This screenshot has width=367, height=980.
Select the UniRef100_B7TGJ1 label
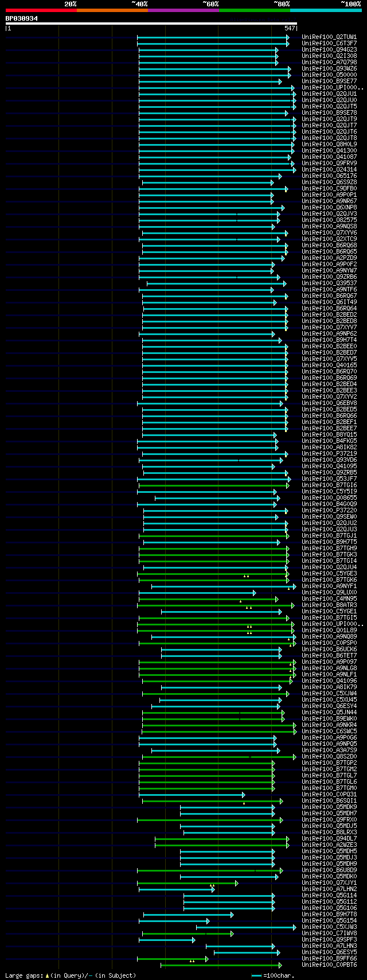click(329, 536)
